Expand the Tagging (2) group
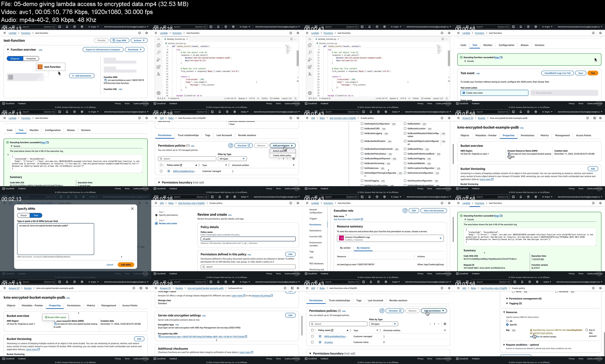This screenshot has width=605, height=364. (x=507, y=303)
